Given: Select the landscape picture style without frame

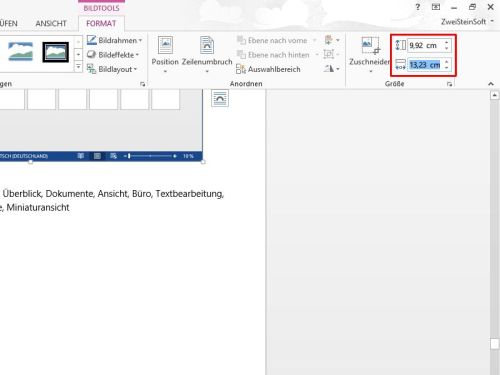Looking at the screenshot, I should click(21, 52).
